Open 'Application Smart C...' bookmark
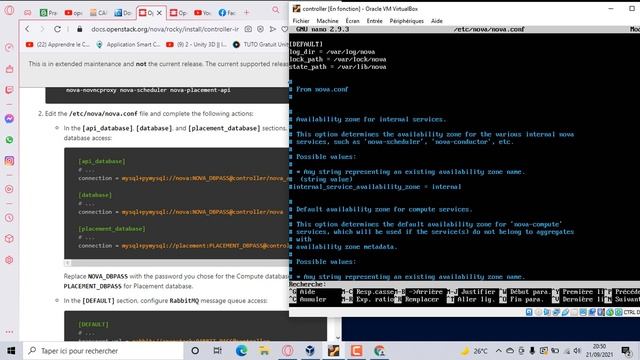This screenshot has width=640, height=360. pos(128,44)
